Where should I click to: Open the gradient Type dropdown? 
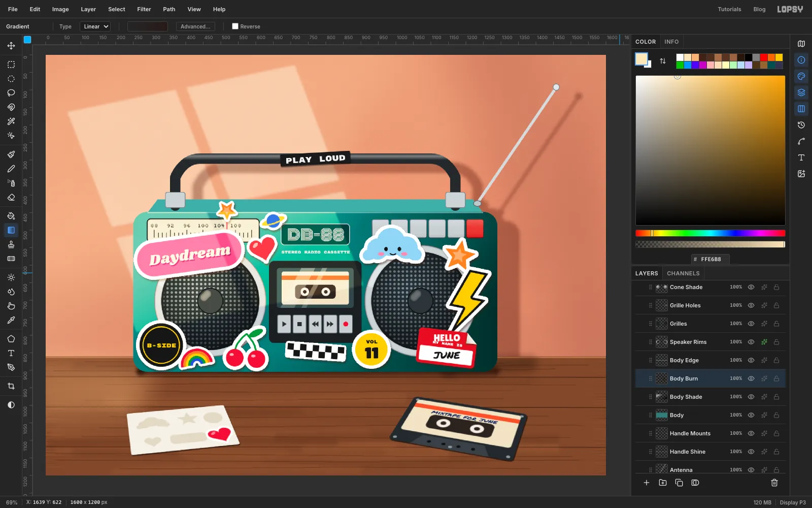pos(95,26)
